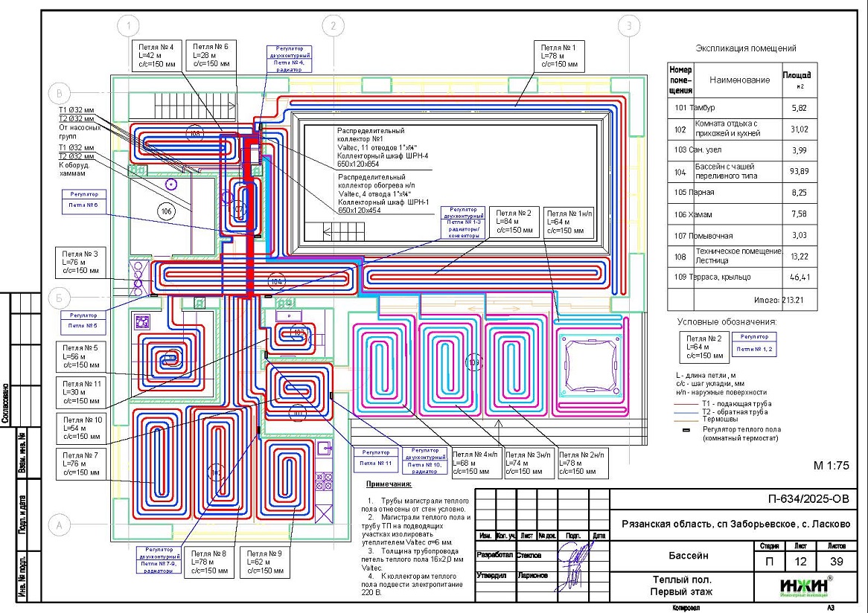
Task: Click the Регулятор Петля № 11 label box
Action: [x=376, y=458]
